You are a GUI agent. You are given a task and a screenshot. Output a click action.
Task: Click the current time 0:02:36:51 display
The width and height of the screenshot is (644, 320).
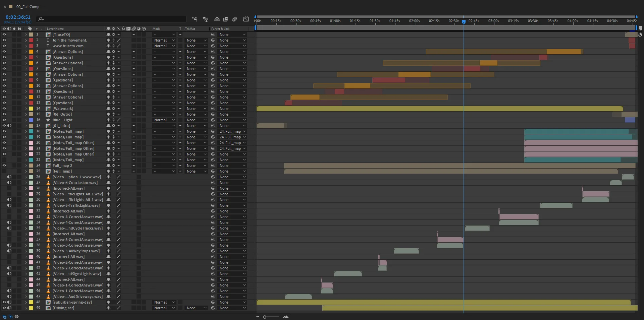18,17
